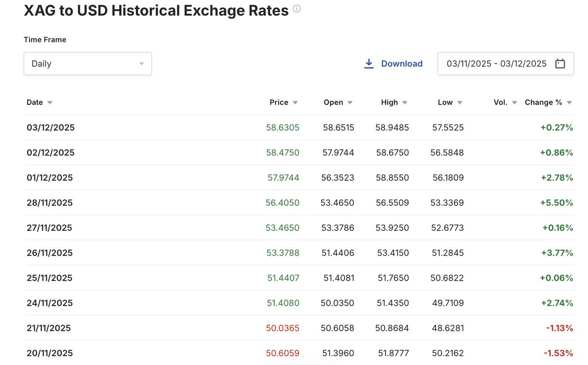This screenshot has height=365, width=588.
Task: Click the high value 58.8550
Action: tap(393, 178)
